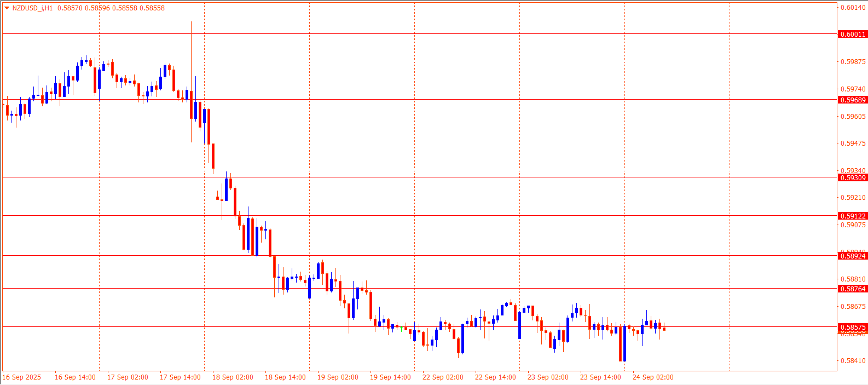Viewport: 868px width, 385px height.
Task: Click the 19 Sep 02:00 time label
Action: 338,377
